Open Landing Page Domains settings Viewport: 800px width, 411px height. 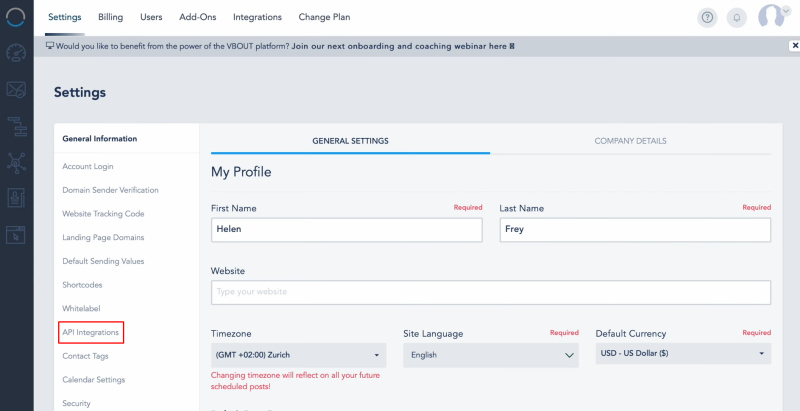pos(103,237)
